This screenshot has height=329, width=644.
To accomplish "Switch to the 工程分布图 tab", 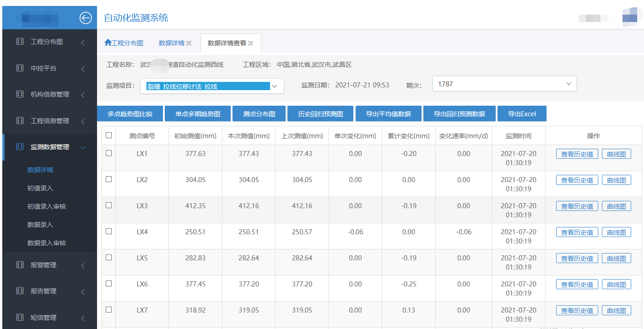I will (x=124, y=43).
